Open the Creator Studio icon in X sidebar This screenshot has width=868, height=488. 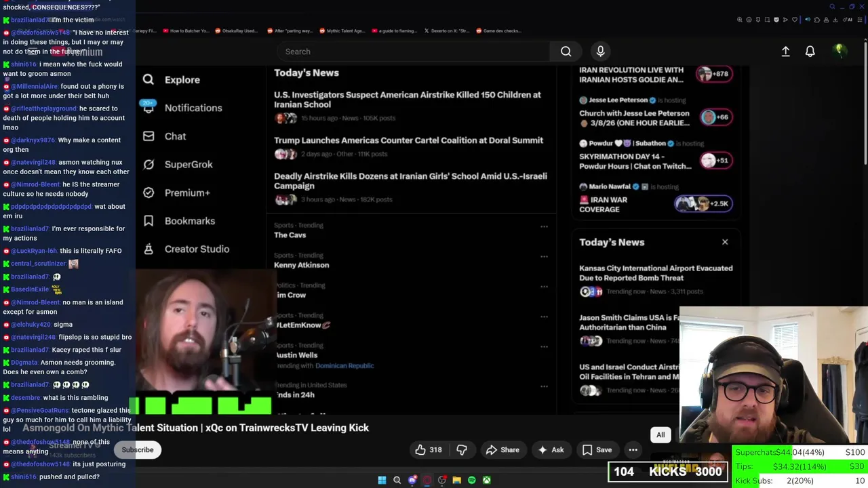tap(149, 249)
